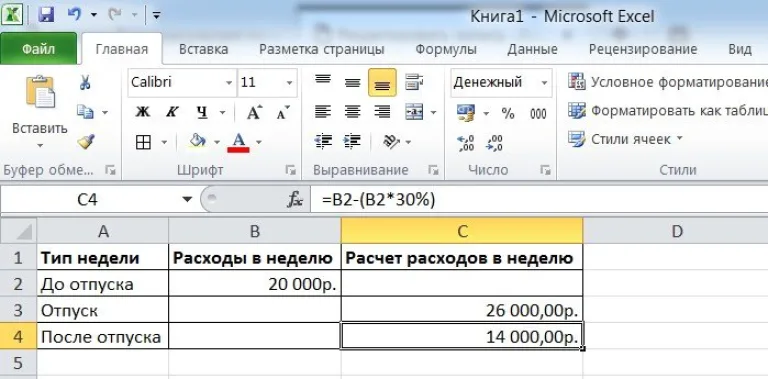Increase indent in the alignment group
The height and width of the screenshot is (379, 768).
(352, 142)
